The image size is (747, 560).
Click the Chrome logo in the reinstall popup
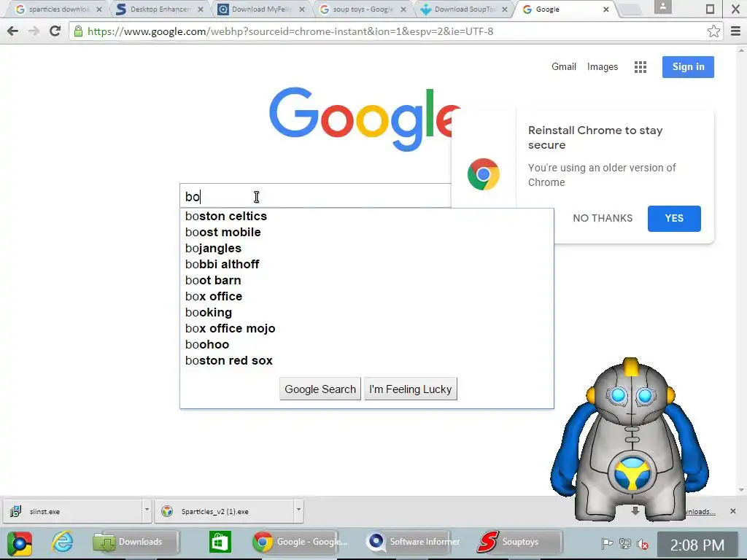coord(483,174)
